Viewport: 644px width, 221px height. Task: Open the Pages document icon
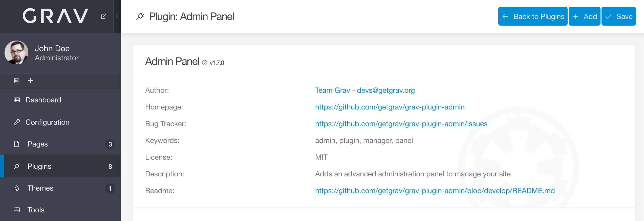(x=16, y=144)
